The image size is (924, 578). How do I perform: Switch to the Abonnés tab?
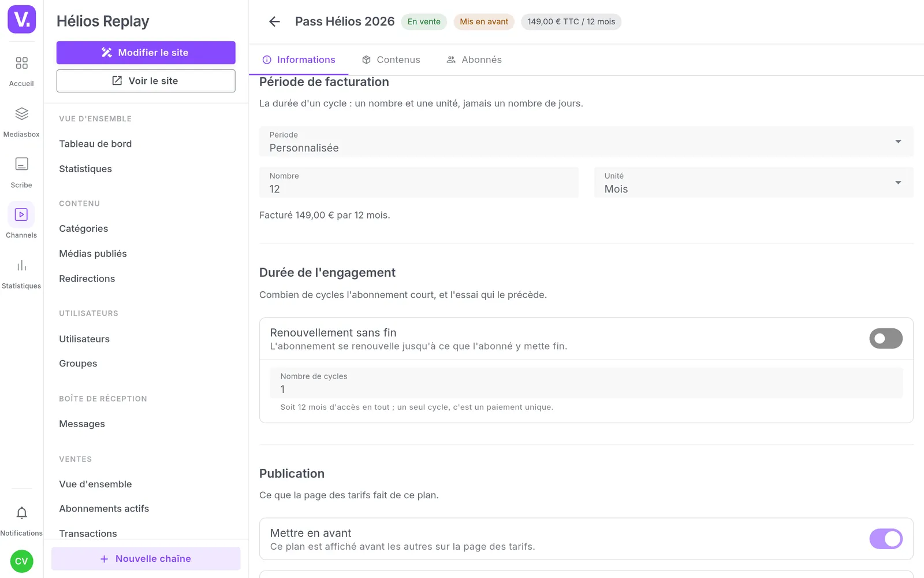click(474, 60)
